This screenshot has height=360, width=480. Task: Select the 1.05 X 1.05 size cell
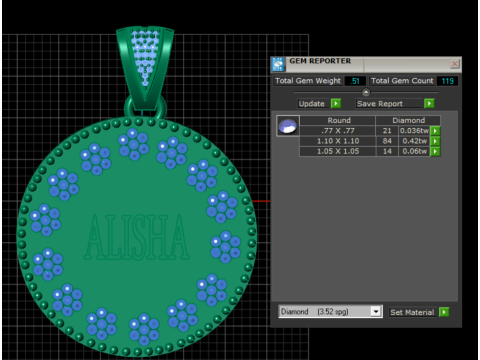click(338, 151)
